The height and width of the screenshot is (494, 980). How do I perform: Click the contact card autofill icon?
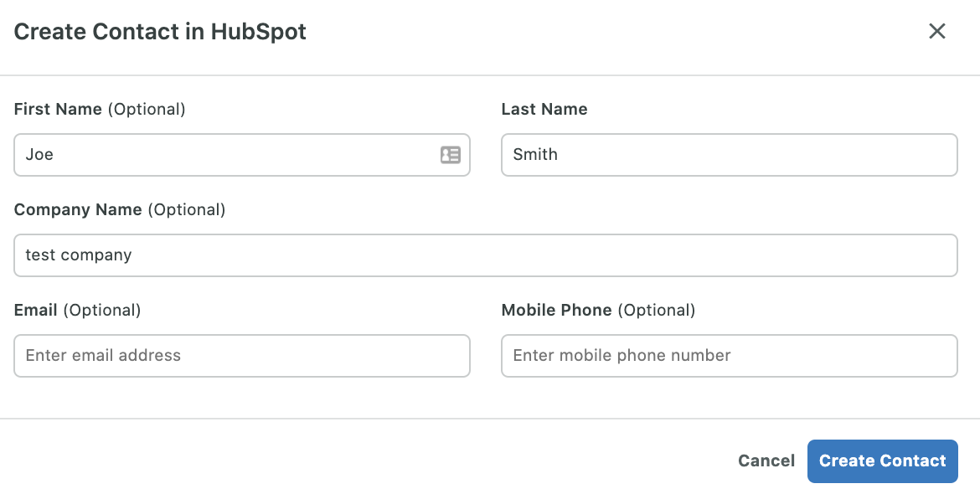pos(450,155)
